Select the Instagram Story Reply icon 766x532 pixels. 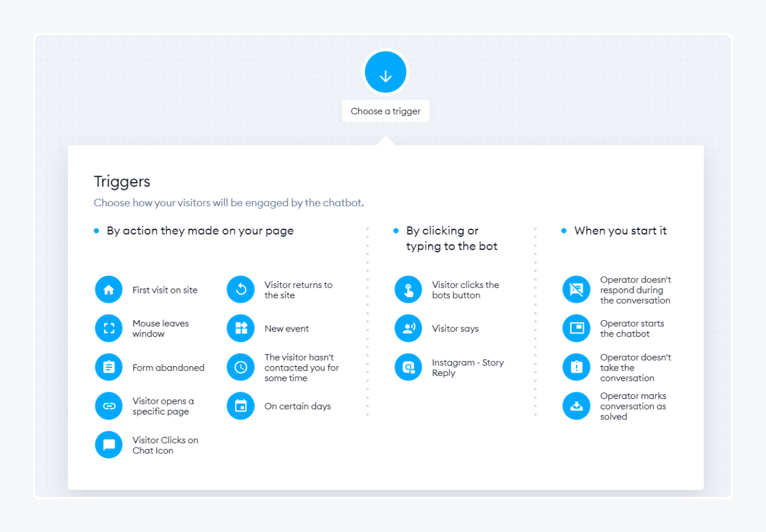(408, 367)
